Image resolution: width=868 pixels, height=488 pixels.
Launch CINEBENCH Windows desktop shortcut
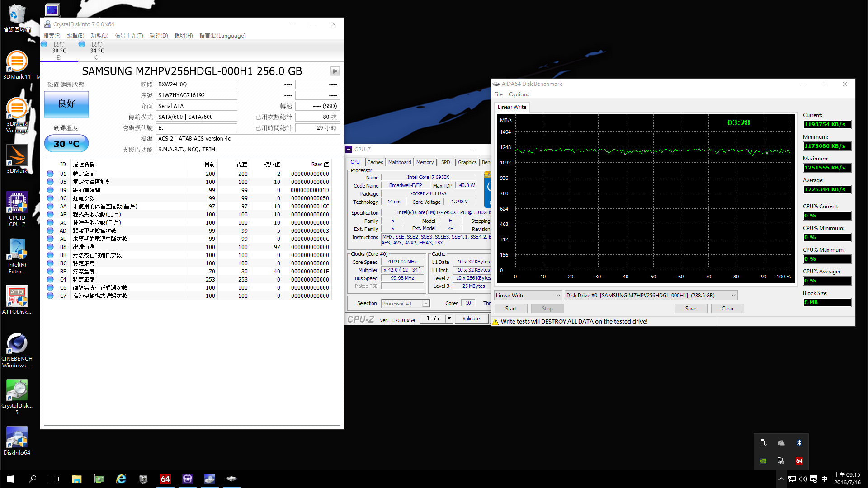click(17, 351)
